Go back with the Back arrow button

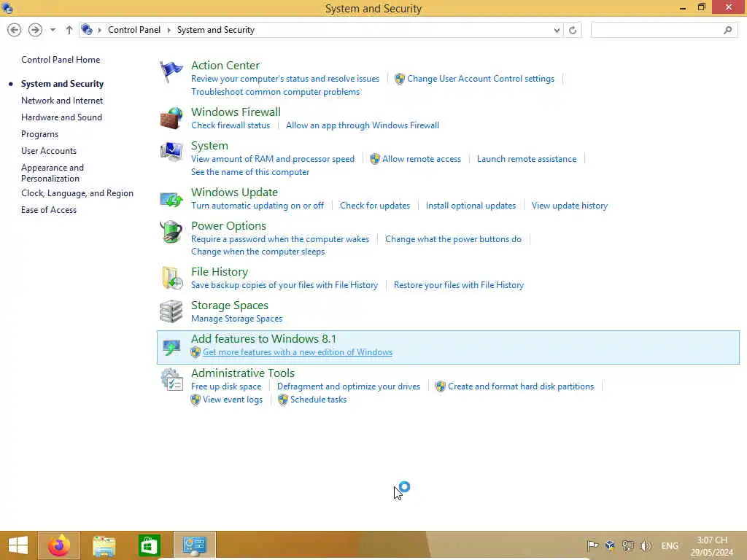(x=15, y=30)
